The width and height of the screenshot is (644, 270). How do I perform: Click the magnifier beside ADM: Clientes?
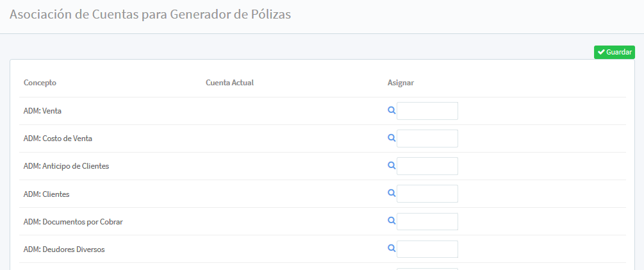coord(392,193)
